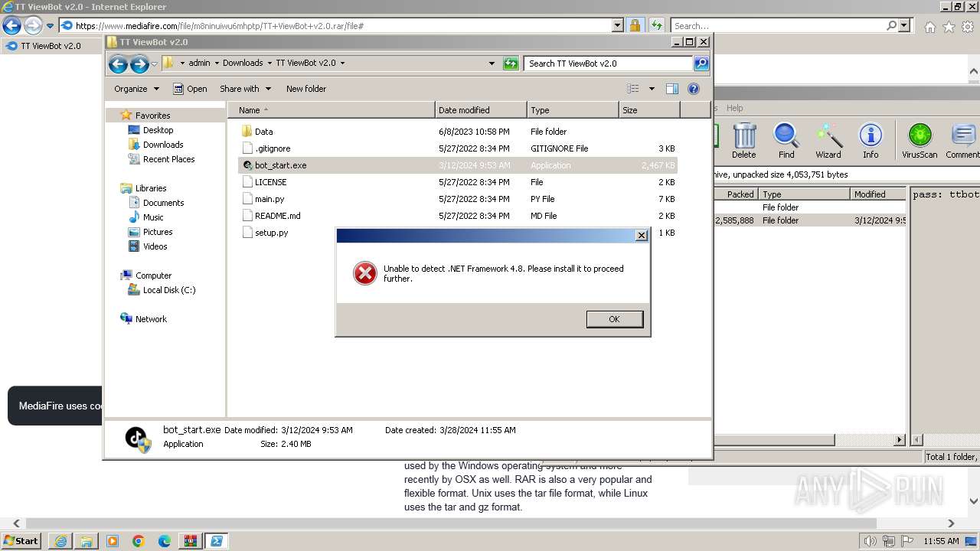Click the Wizard icon in WinRAR

pyautogui.click(x=828, y=141)
